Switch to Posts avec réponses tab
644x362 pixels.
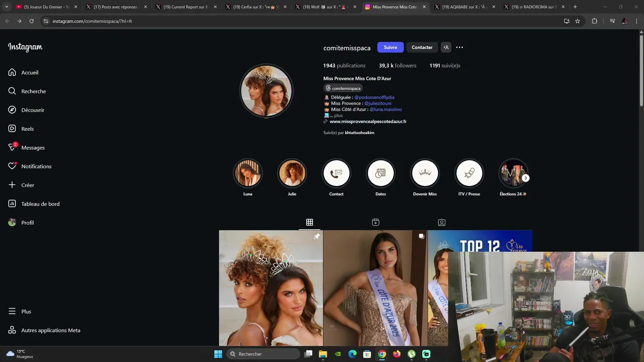click(x=115, y=7)
